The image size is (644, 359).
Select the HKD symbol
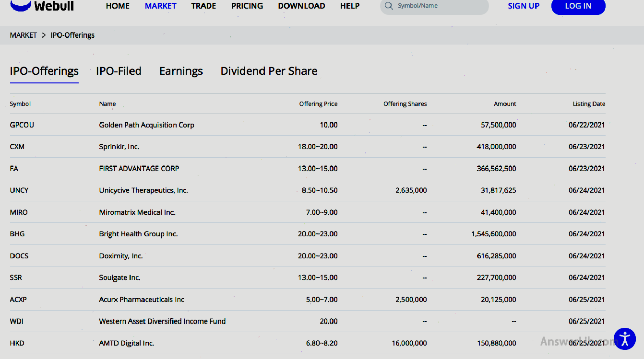[17, 343]
